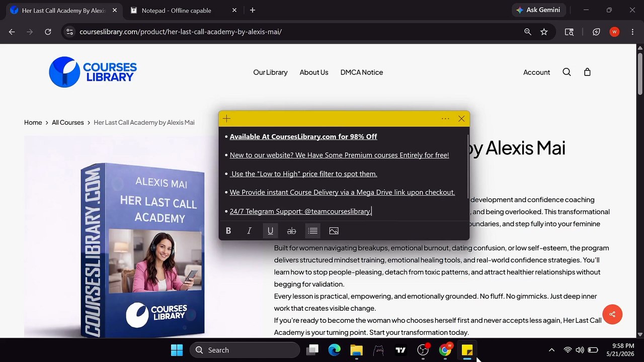Open File Explorer from the taskbar
Viewport: 644px width, 362px height.
pos(356,350)
